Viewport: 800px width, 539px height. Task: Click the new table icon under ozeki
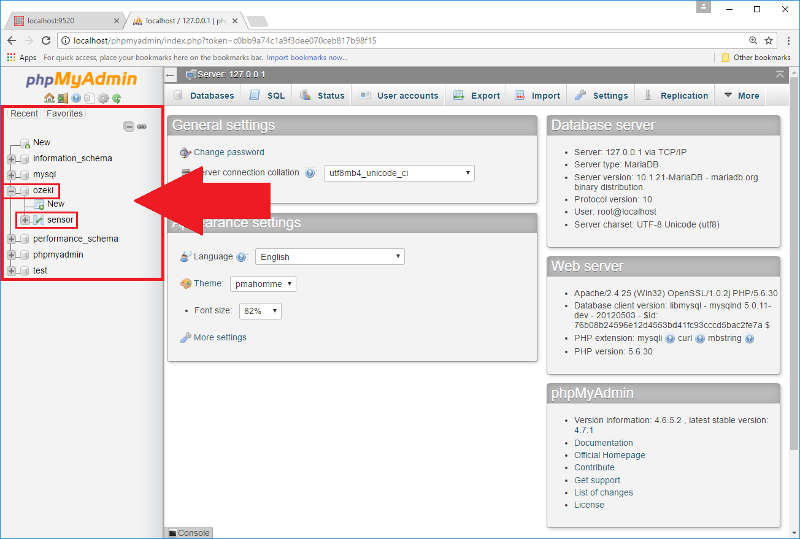(39, 205)
